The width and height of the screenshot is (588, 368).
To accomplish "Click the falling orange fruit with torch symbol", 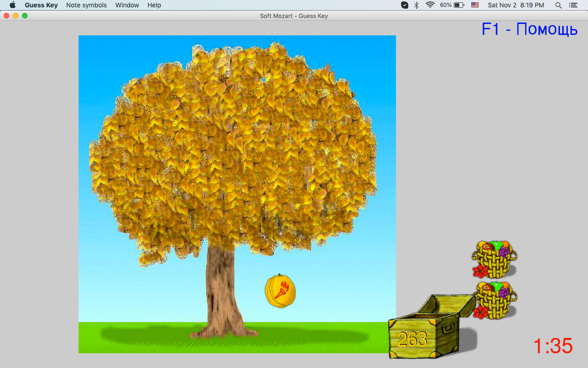I will (x=280, y=291).
